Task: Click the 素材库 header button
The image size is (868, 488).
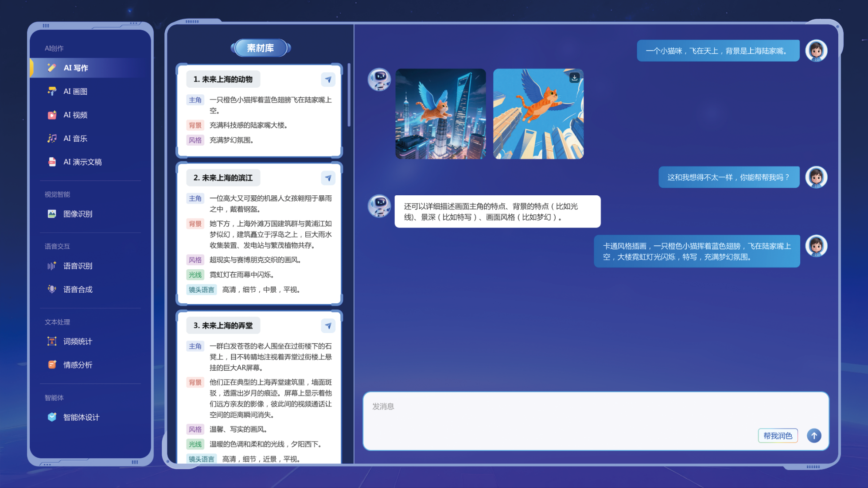Action: pyautogui.click(x=261, y=48)
